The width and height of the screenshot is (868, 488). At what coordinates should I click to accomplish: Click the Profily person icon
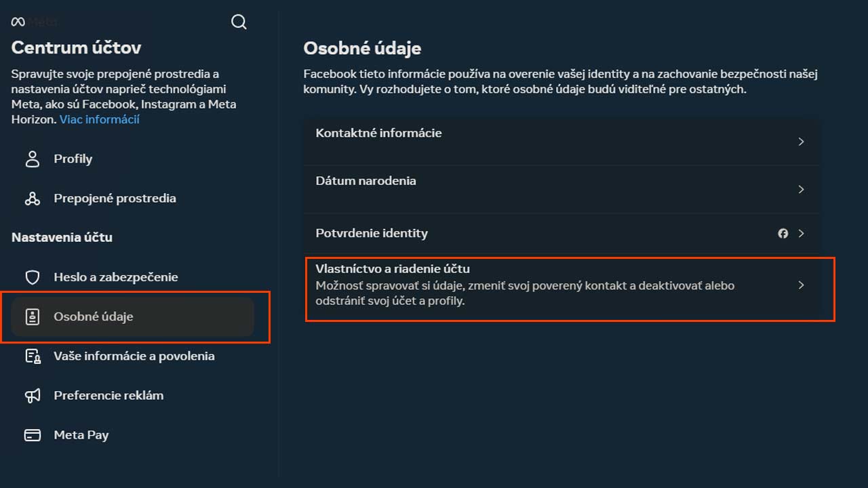click(33, 159)
